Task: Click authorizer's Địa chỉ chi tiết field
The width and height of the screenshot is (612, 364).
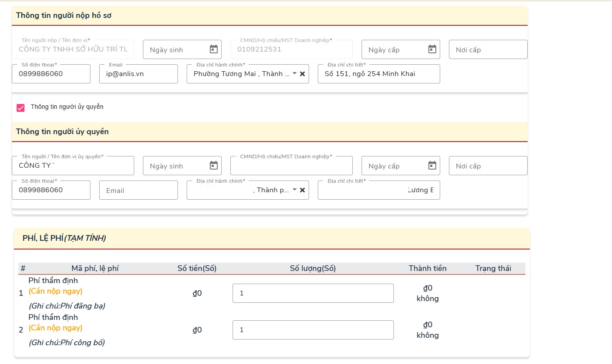Action: [x=379, y=190]
